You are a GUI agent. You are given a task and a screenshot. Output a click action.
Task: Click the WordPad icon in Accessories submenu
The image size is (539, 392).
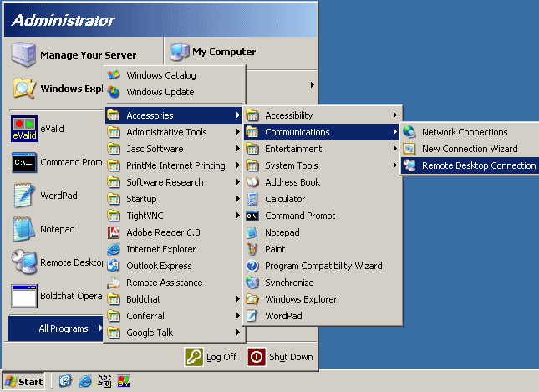click(252, 316)
